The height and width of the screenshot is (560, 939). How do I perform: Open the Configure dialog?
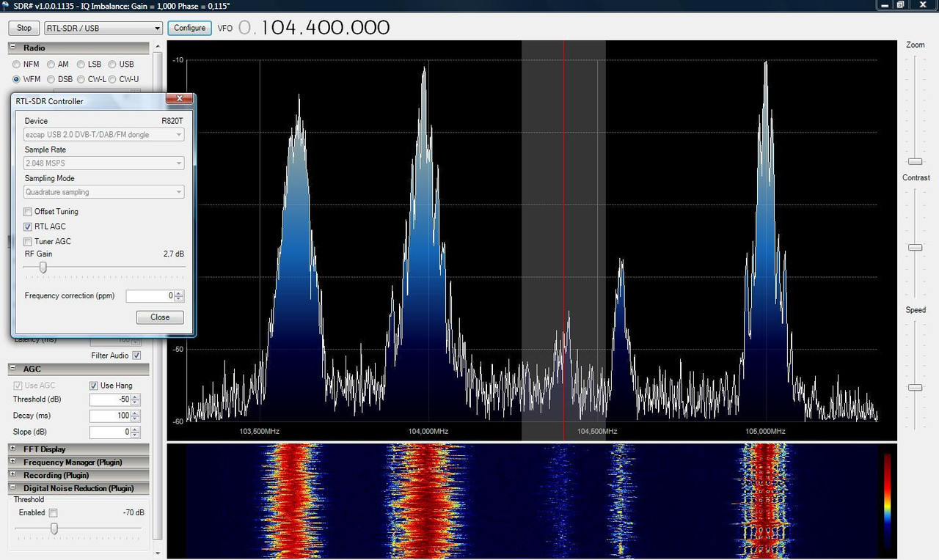tap(189, 28)
